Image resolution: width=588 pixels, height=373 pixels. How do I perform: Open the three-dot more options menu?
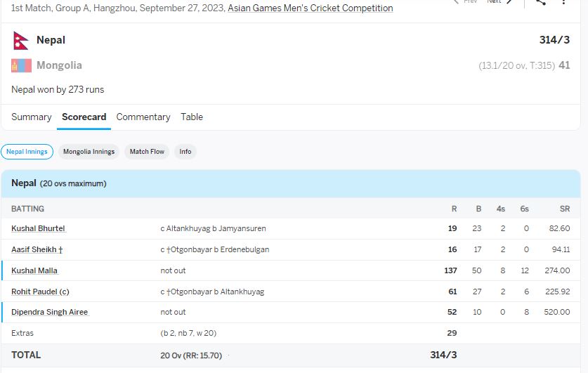564,2
